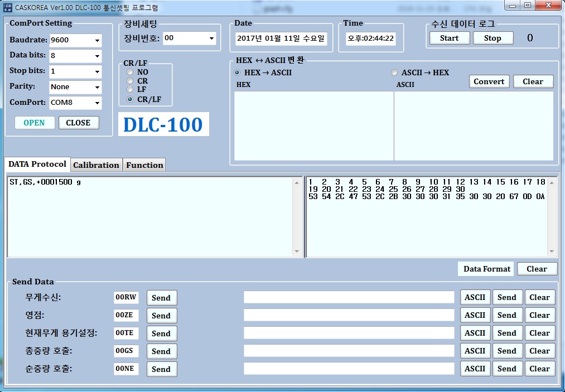Click the HEX conversion text area

pyautogui.click(x=313, y=126)
